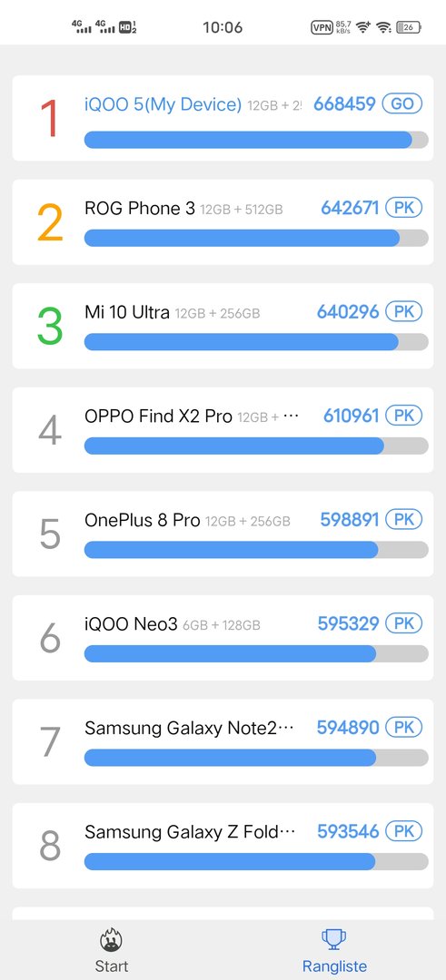Tap the battery indicator icon
Screen dimensions: 446x980
click(409, 27)
